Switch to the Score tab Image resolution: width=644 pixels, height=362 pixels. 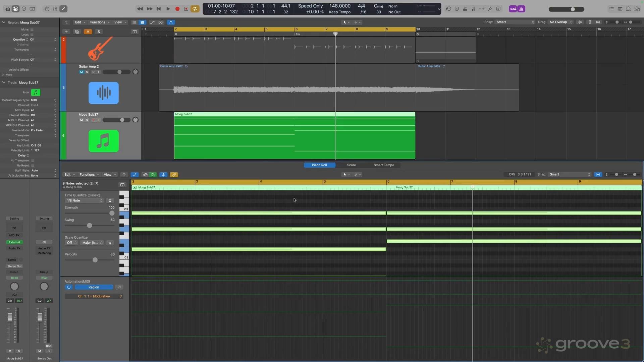[351, 165]
